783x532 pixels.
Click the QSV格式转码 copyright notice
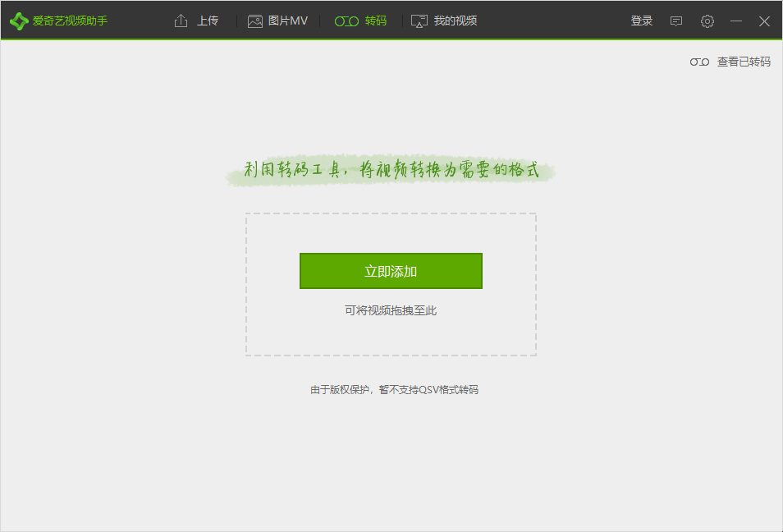click(394, 390)
